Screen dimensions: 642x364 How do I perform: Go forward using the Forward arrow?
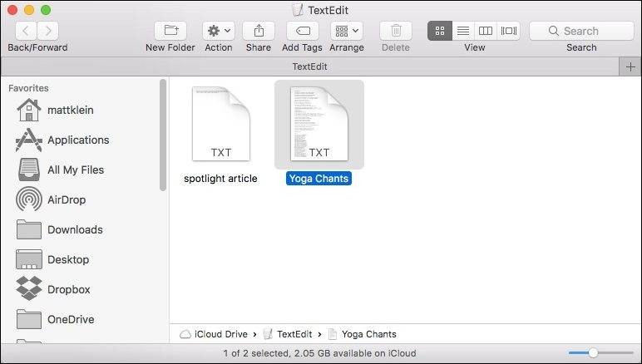48,31
